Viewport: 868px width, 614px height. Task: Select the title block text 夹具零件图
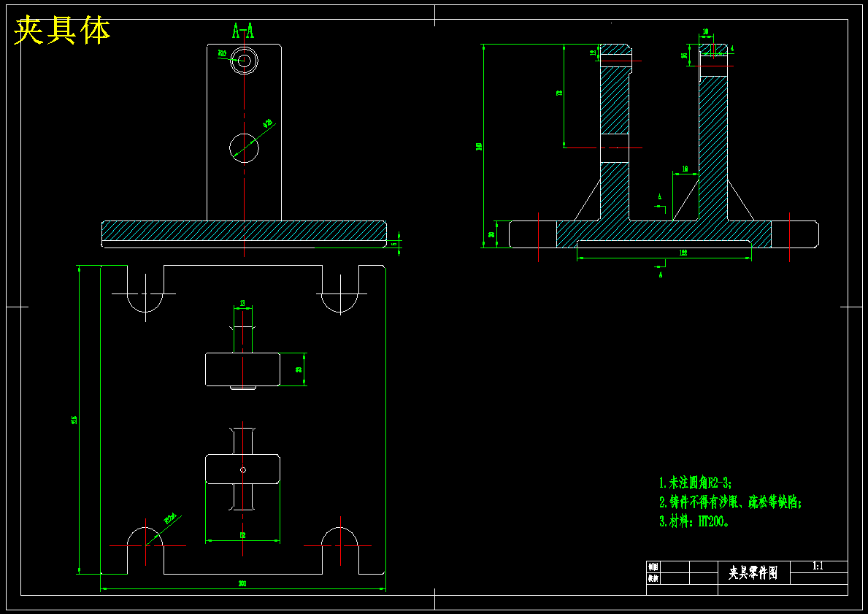coord(753,573)
